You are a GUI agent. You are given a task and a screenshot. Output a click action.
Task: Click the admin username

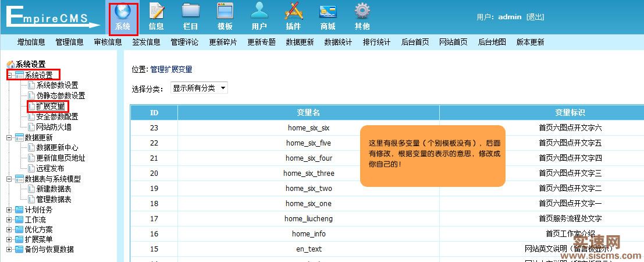click(x=510, y=17)
